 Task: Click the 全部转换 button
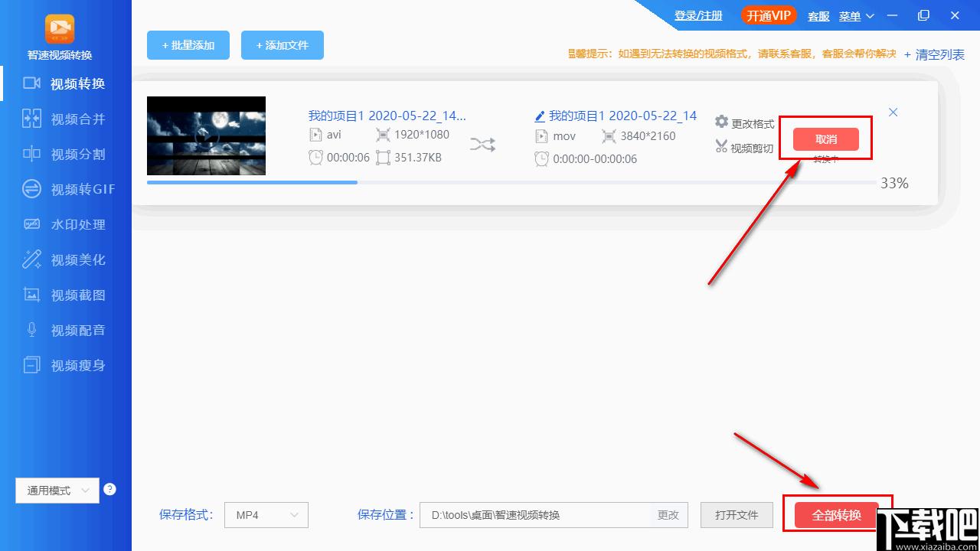coord(837,515)
